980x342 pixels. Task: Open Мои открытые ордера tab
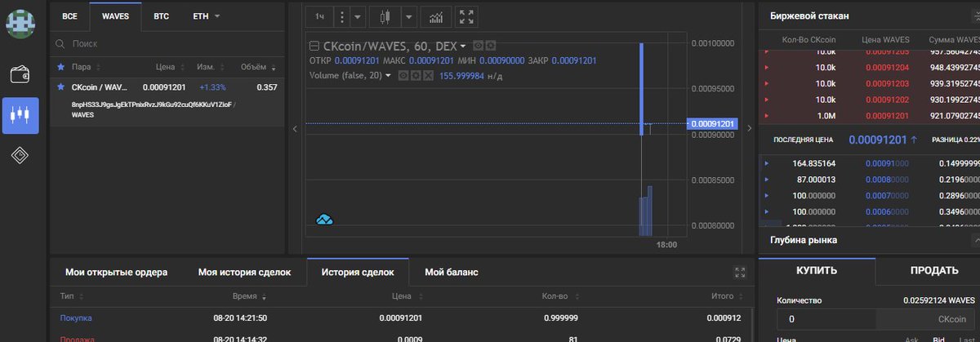[116, 272]
